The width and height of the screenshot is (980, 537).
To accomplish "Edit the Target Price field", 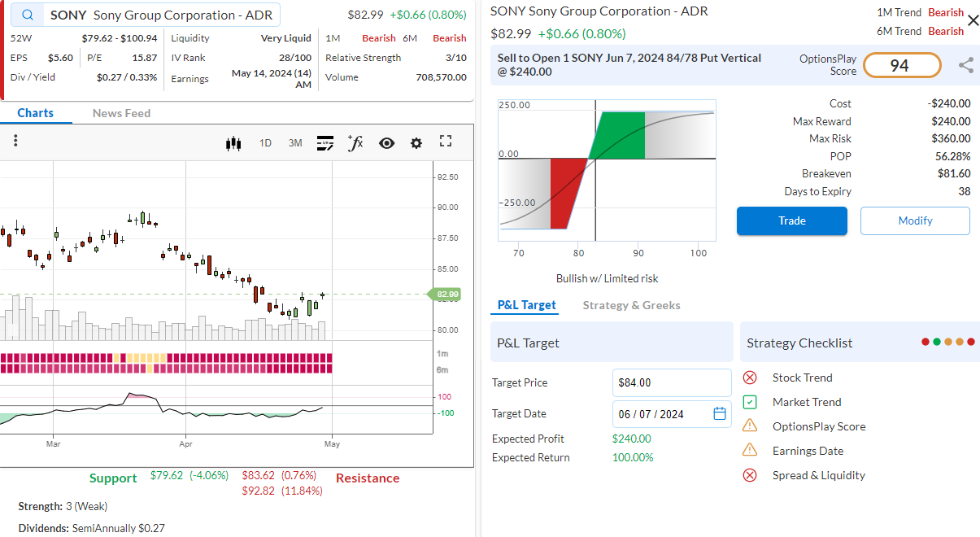I will coord(672,382).
